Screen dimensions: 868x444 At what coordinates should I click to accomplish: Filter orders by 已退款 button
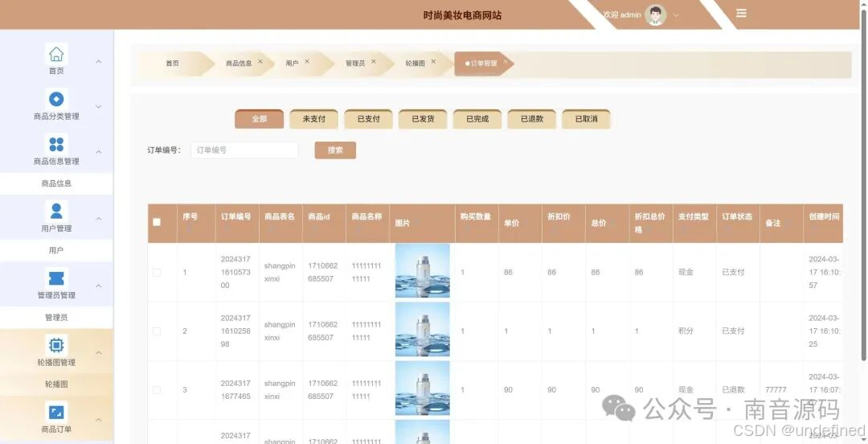[x=531, y=119]
